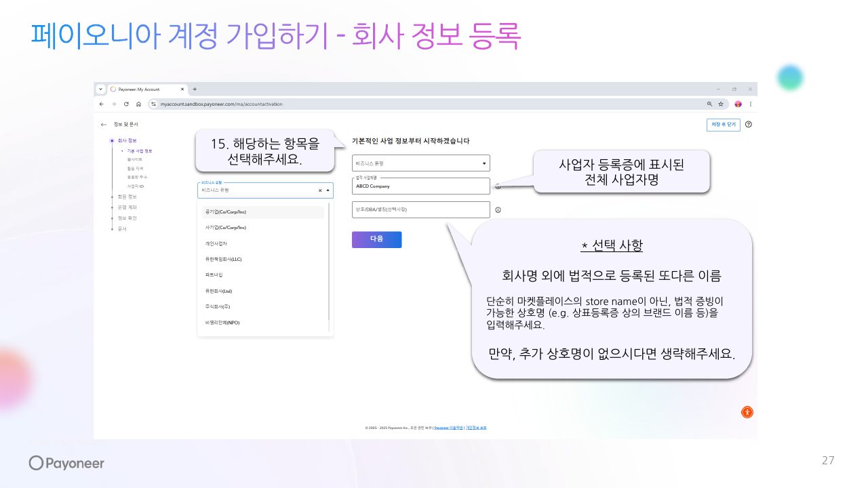Open the help question mark icon
This screenshot has width=868, height=488.
click(749, 125)
